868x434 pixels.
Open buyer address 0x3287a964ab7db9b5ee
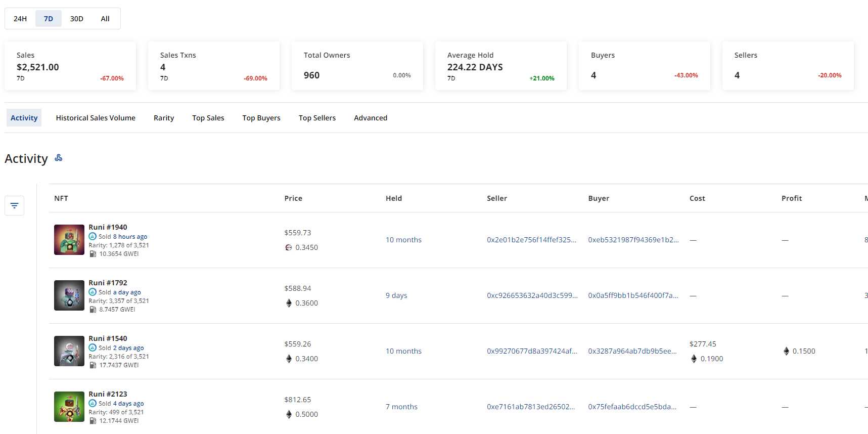point(632,351)
